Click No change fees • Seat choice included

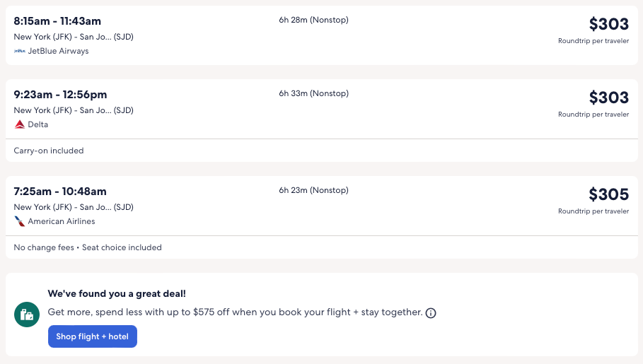(x=88, y=247)
